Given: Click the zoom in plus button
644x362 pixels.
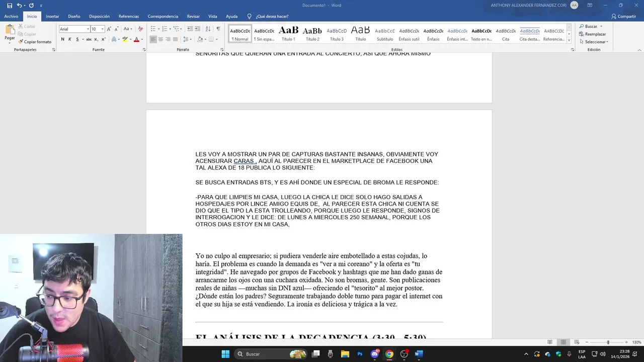Looking at the screenshot, I should pos(627,342).
